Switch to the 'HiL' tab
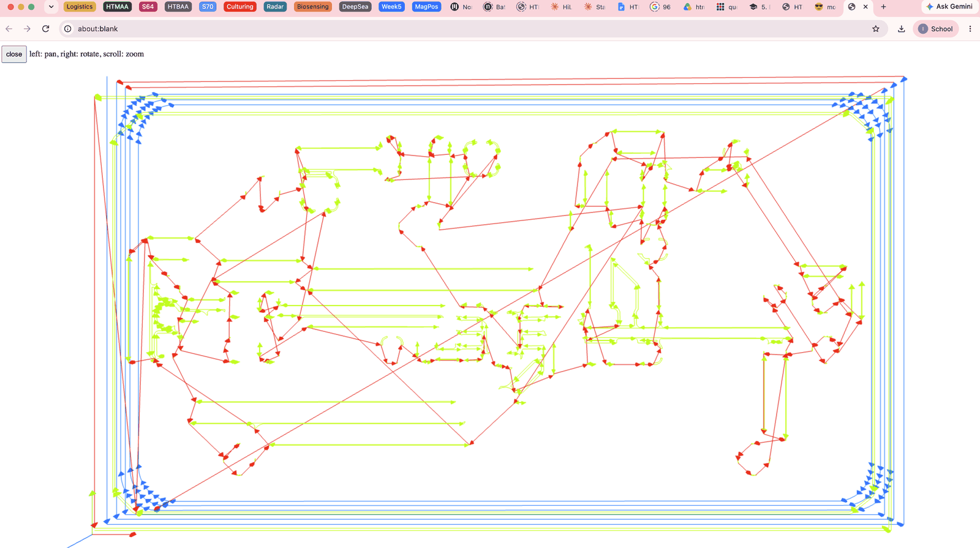Viewport: 980px width, 548px height. (x=561, y=7)
